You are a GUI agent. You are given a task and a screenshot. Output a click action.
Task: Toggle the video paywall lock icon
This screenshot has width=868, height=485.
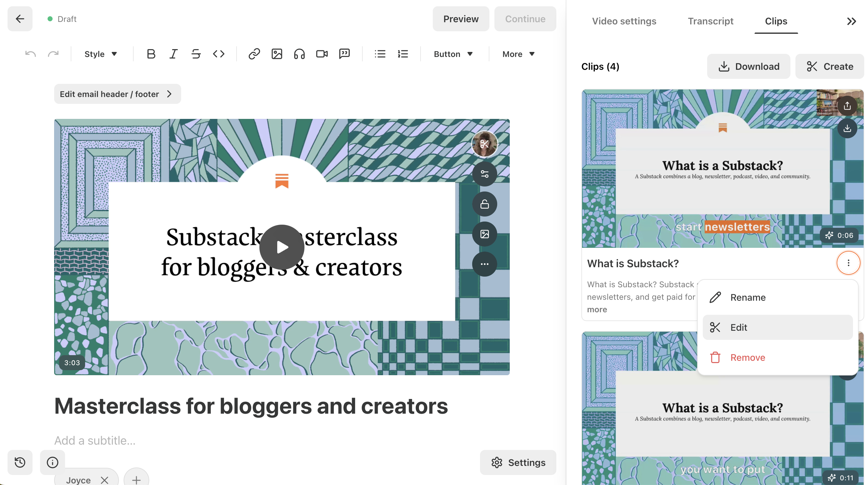click(484, 204)
